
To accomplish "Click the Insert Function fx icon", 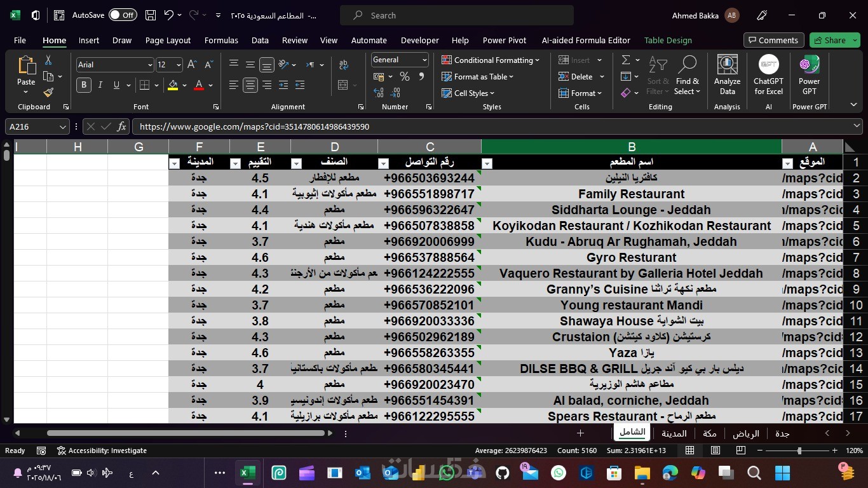I will (x=121, y=126).
